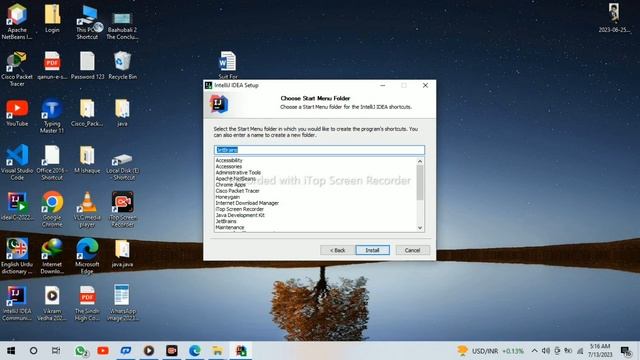Image resolution: width=640 pixels, height=360 pixels.
Task: Launch Microsoft Edge desktop shortcut
Action: pos(87,256)
